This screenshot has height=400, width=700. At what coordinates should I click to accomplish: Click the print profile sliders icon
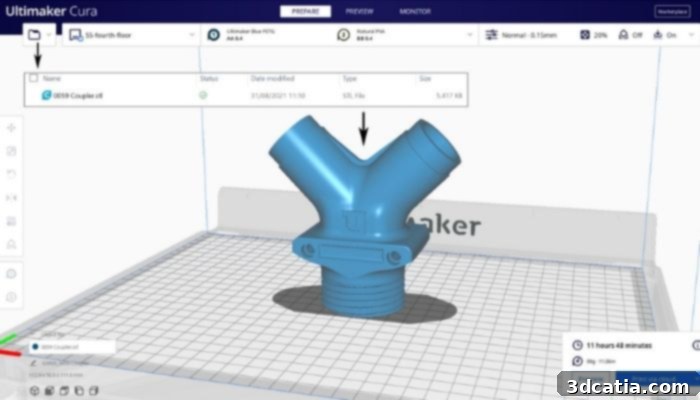[492, 35]
